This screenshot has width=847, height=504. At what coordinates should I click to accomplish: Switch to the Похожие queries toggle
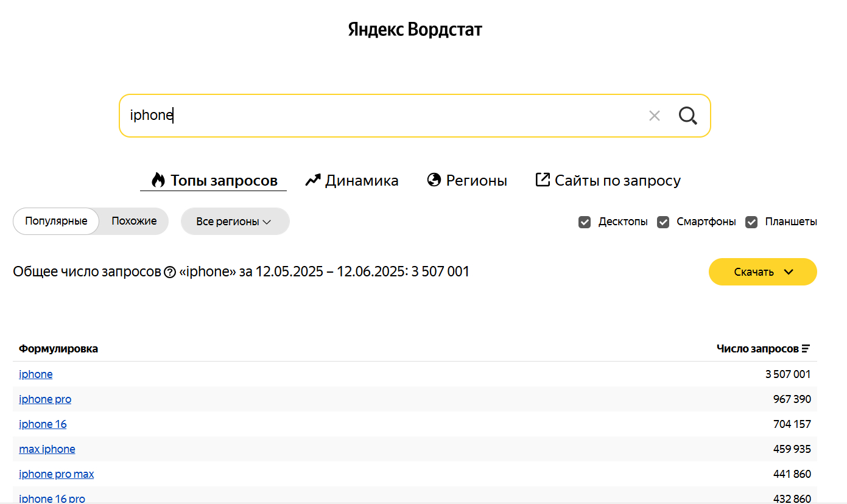pyautogui.click(x=134, y=221)
